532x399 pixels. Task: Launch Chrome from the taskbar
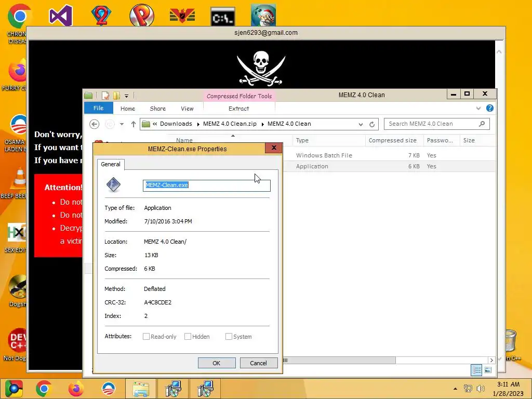click(x=44, y=389)
